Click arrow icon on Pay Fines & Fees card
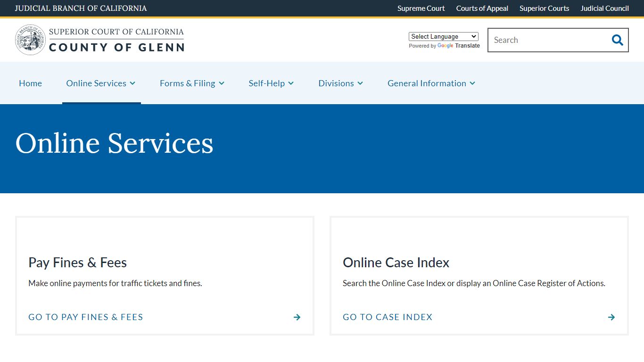 tap(297, 317)
